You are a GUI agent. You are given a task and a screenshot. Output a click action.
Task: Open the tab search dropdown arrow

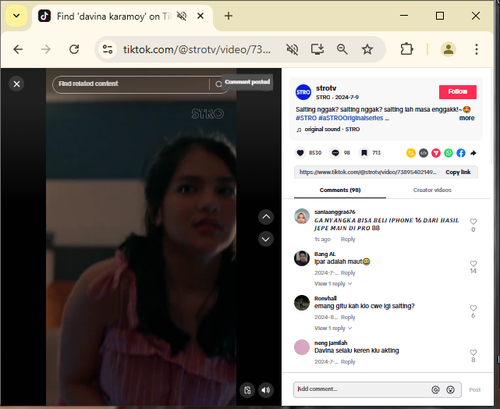pyautogui.click(x=16, y=16)
